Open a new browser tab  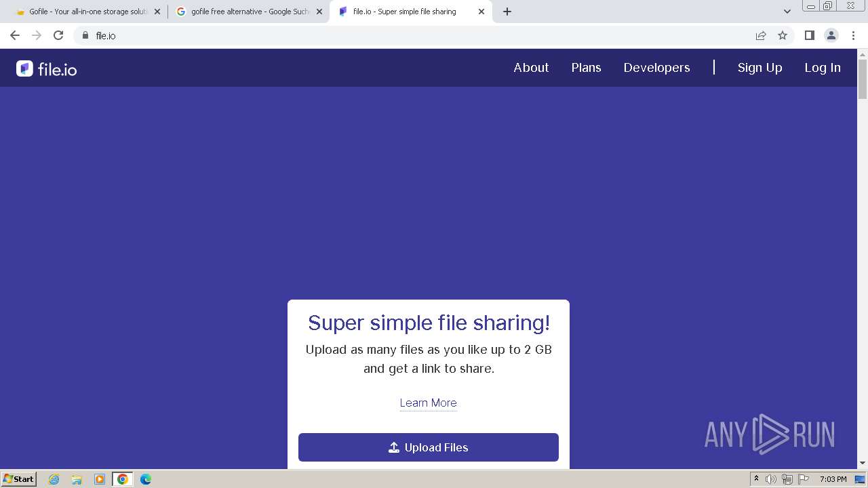(x=507, y=12)
